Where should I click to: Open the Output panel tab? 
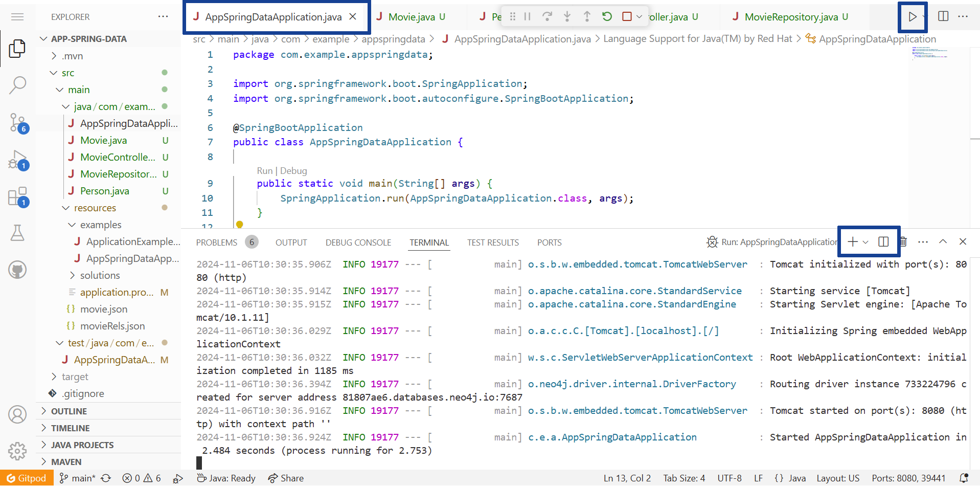(x=291, y=242)
